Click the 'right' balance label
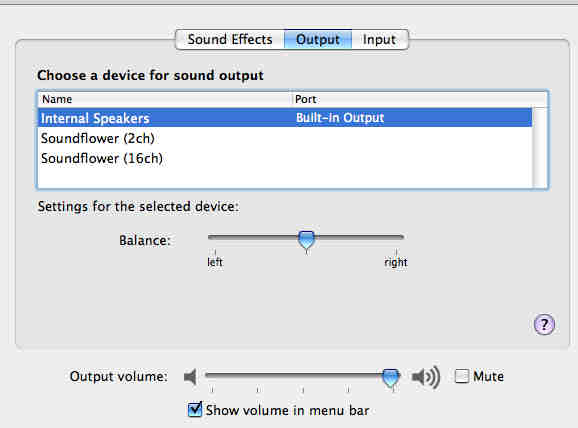The width and height of the screenshot is (578, 428). 396,262
